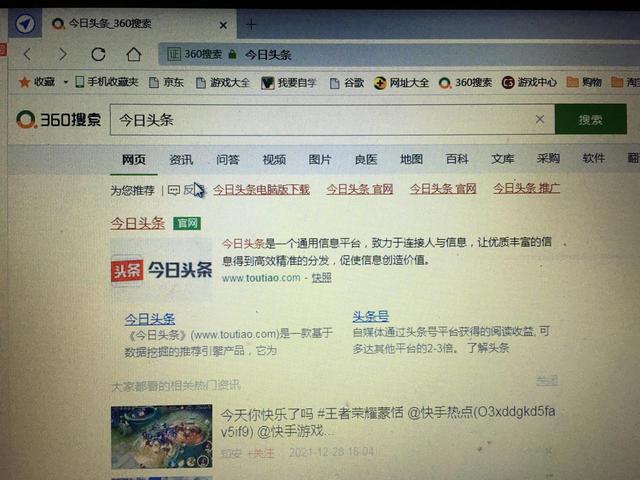Viewport: 640px width, 480px height.
Task: Switch to the 资讯 tab
Action: pyautogui.click(x=181, y=160)
